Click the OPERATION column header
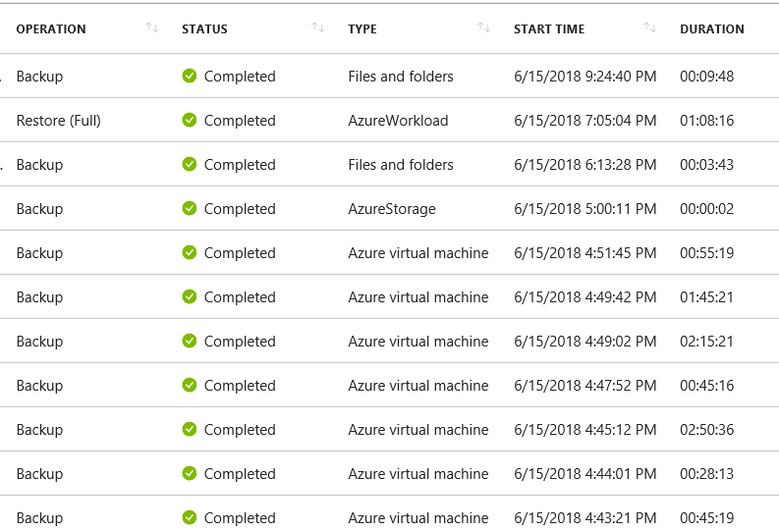The height and width of the screenshot is (532, 779). pos(51,29)
